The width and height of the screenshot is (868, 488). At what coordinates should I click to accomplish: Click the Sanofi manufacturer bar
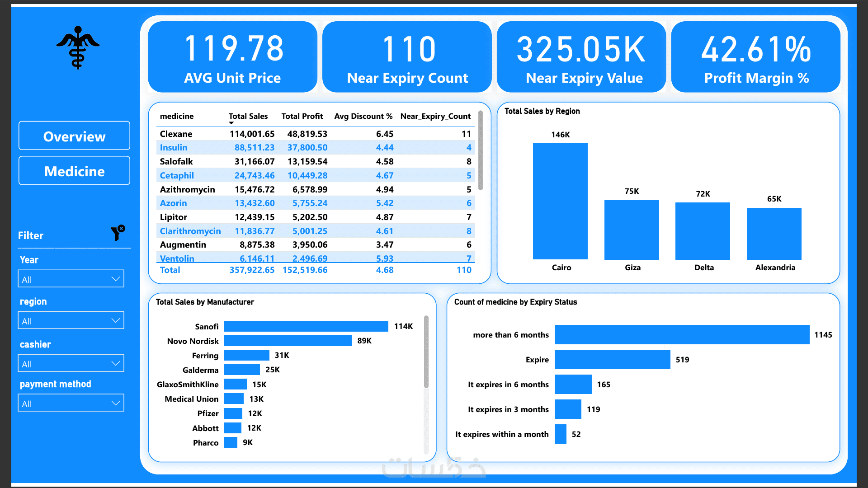[x=306, y=326]
